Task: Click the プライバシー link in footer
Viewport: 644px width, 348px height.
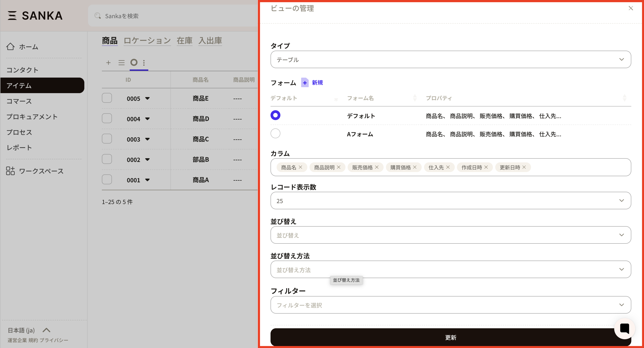Action: click(54, 340)
